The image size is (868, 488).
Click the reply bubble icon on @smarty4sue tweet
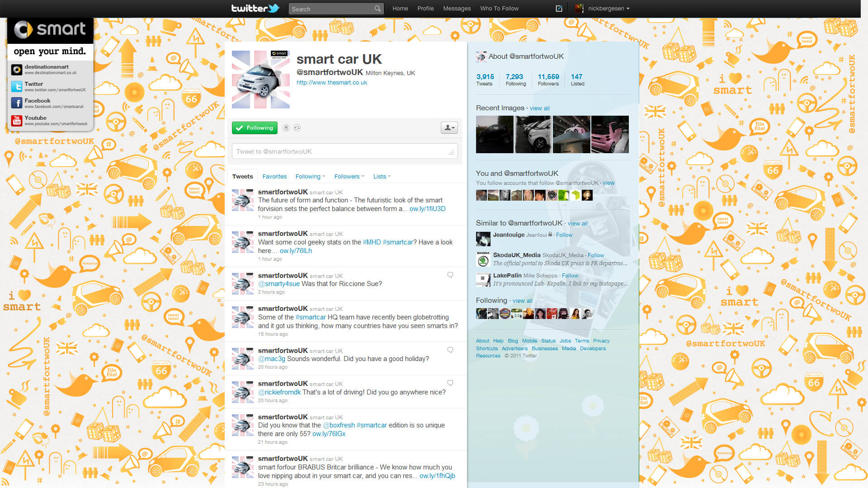tap(450, 275)
